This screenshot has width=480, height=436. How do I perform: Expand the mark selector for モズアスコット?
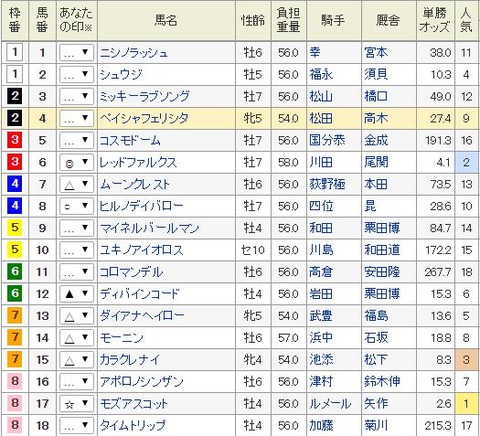tap(76, 404)
